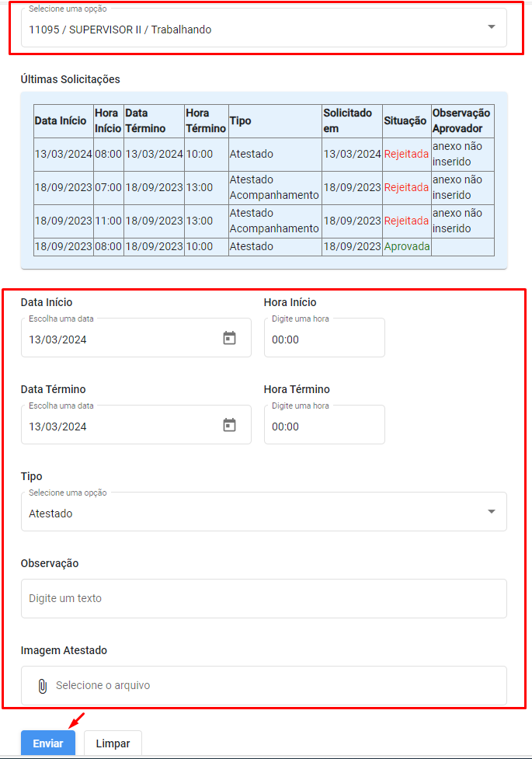Select Rejeitada status in the 11:00 row
This screenshot has height=759, width=532.
(407, 221)
